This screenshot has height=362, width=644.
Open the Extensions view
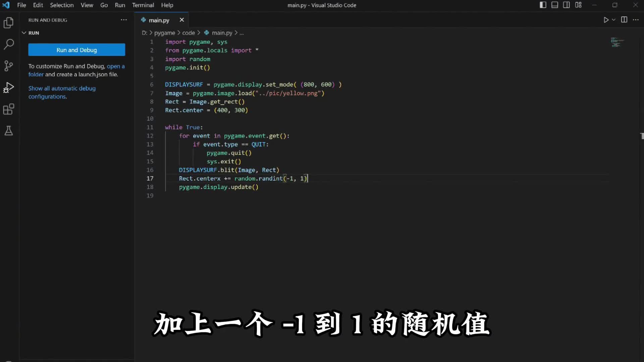tap(8, 109)
